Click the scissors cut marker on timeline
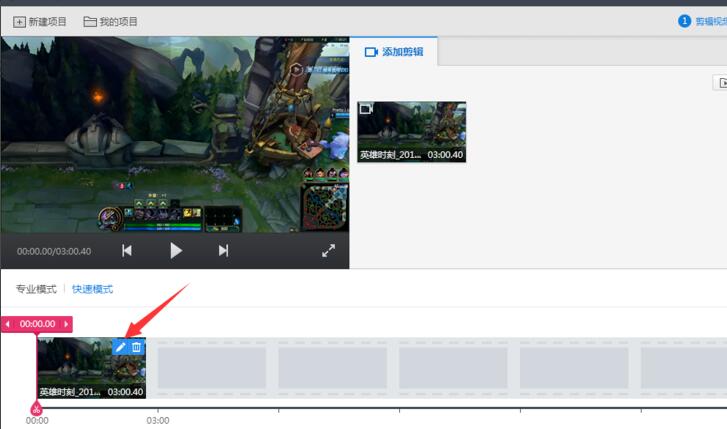Screen dimensions: 727x429 pyautogui.click(x=37, y=408)
